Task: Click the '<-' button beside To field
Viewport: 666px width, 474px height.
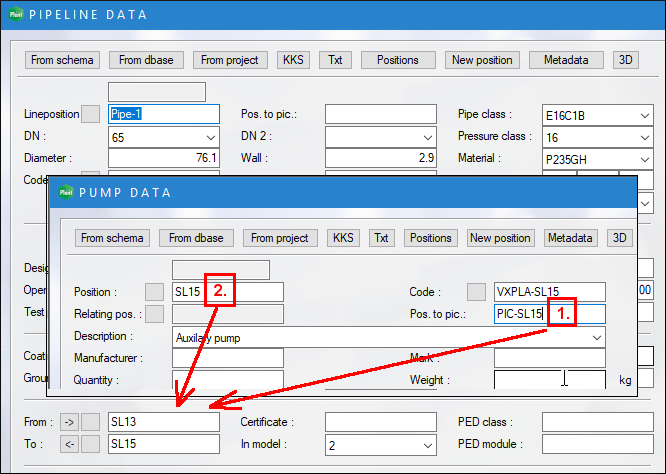Action: tap(69, 443)
